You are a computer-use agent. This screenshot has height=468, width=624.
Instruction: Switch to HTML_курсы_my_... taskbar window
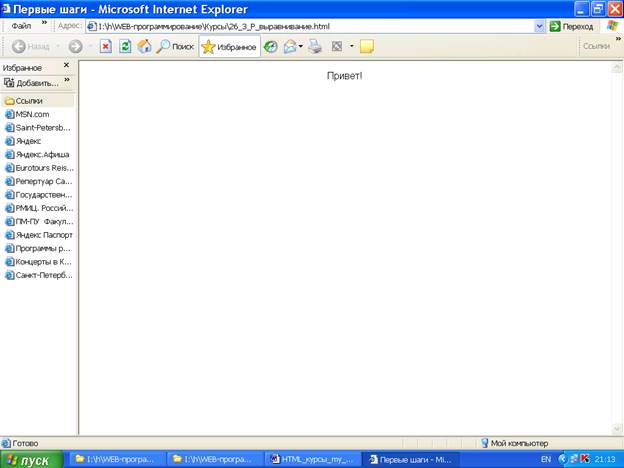click(x=312, y=460)
